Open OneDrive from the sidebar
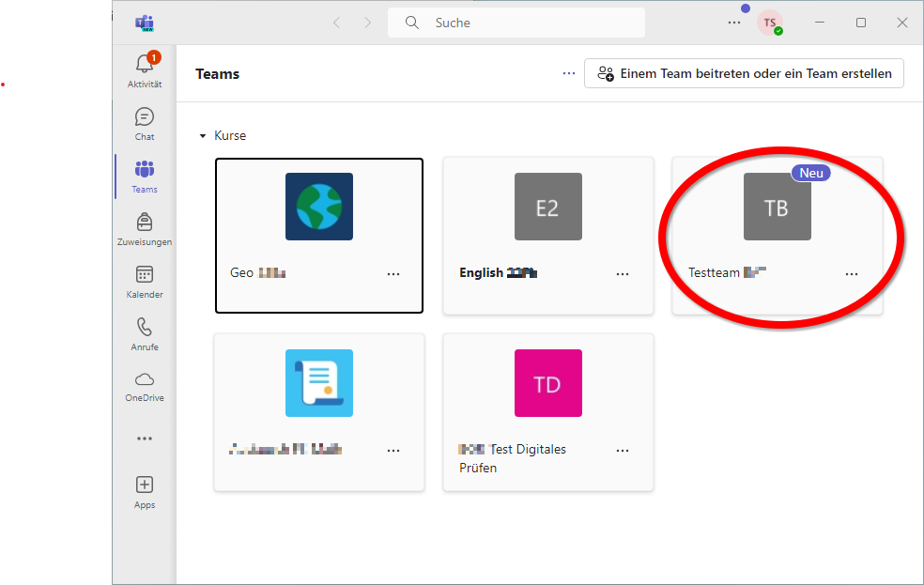 point(145,386)
